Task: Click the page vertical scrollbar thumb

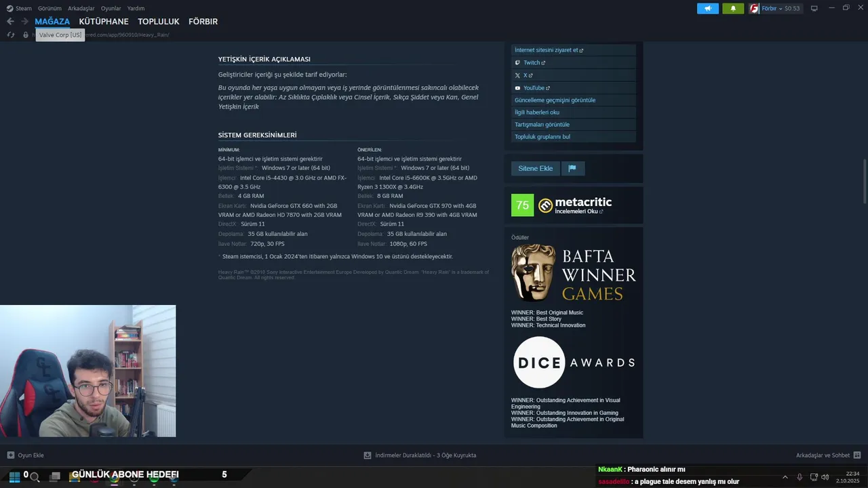Action: point(865,180)
